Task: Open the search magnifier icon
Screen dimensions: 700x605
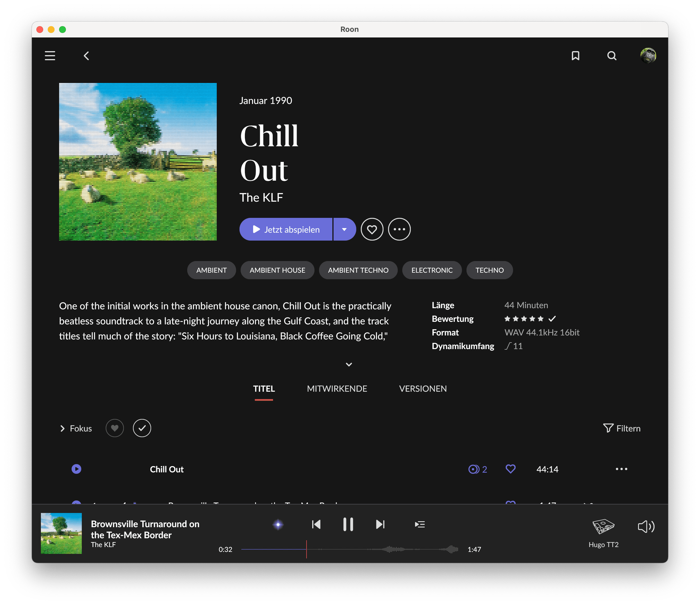Action: [611, 56]
